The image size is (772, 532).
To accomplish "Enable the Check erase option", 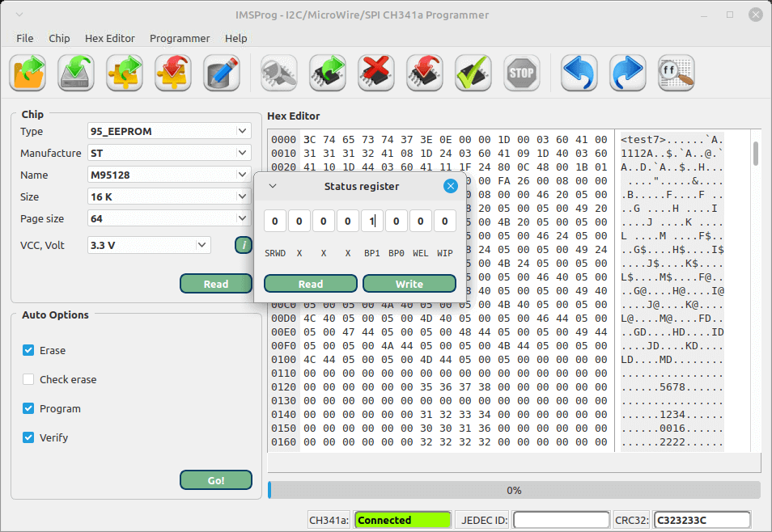I will (28, 379).
